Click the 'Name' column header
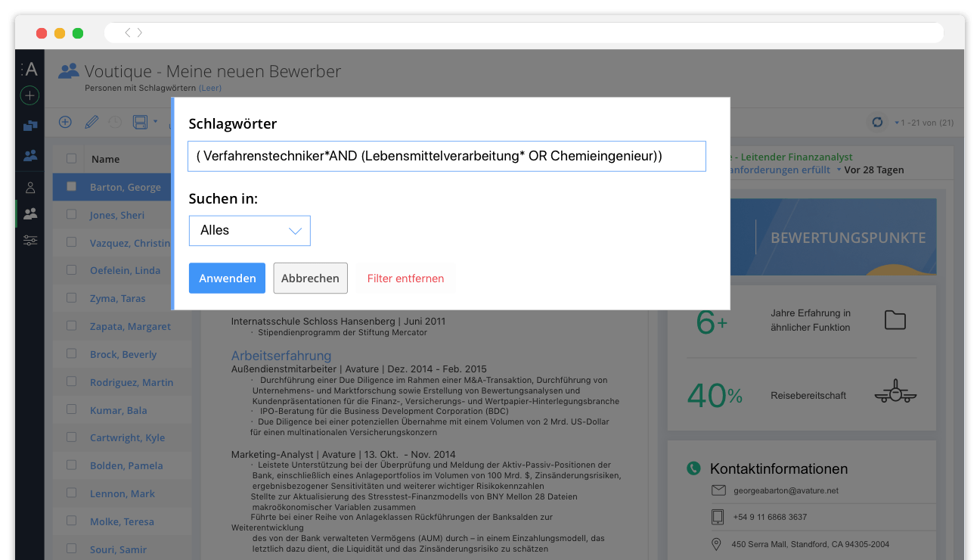This screenshot has height=560, width=980. (x=106, y=159)
